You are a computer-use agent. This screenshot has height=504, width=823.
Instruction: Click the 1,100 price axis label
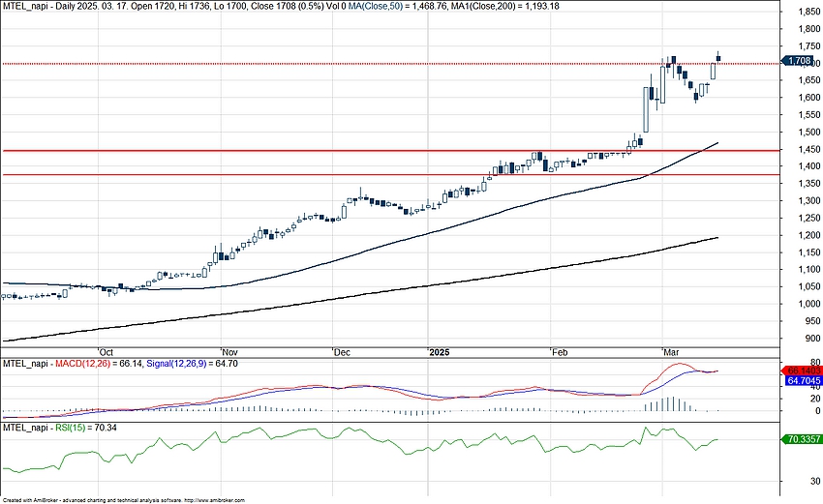coord(808,270)
